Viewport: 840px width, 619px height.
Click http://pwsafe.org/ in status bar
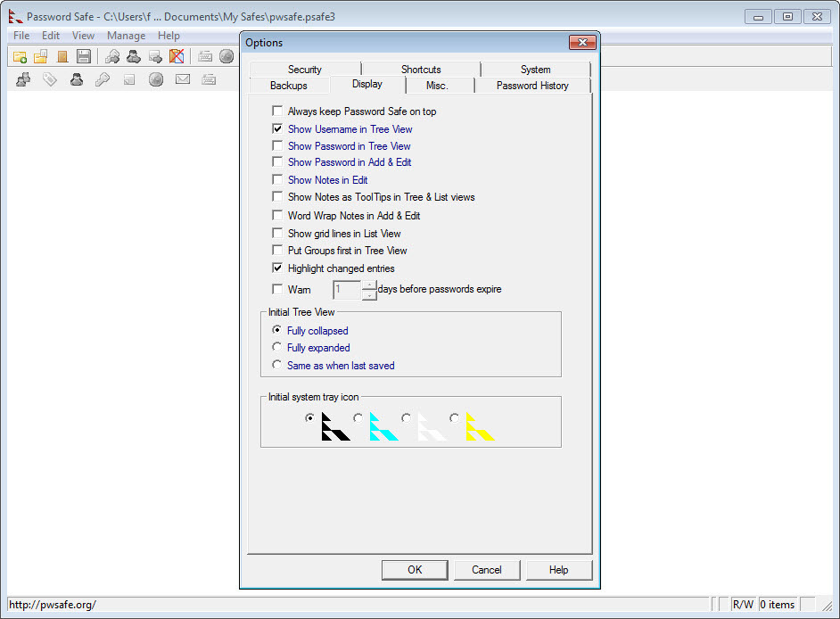tap(53, 605)
